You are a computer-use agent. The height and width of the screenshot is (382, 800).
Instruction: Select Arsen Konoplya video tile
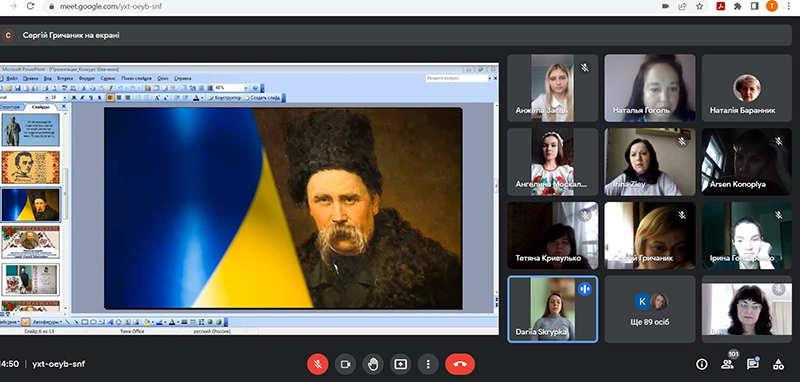(747, 162)
